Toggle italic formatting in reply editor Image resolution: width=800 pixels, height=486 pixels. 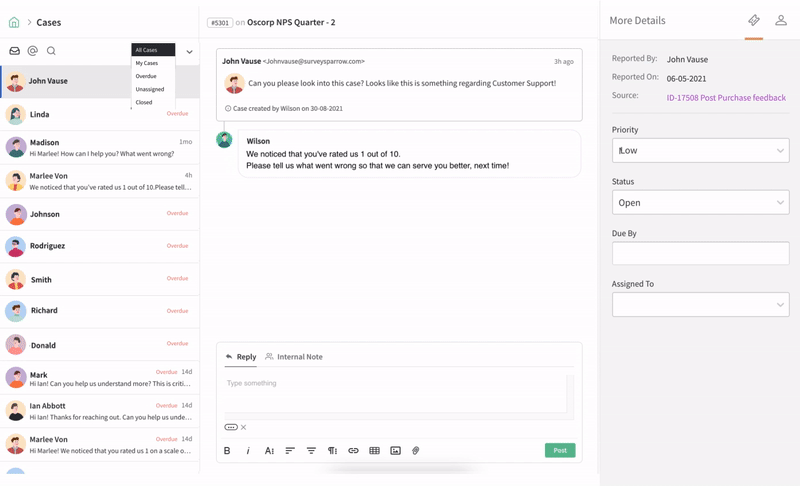(248, 451)
